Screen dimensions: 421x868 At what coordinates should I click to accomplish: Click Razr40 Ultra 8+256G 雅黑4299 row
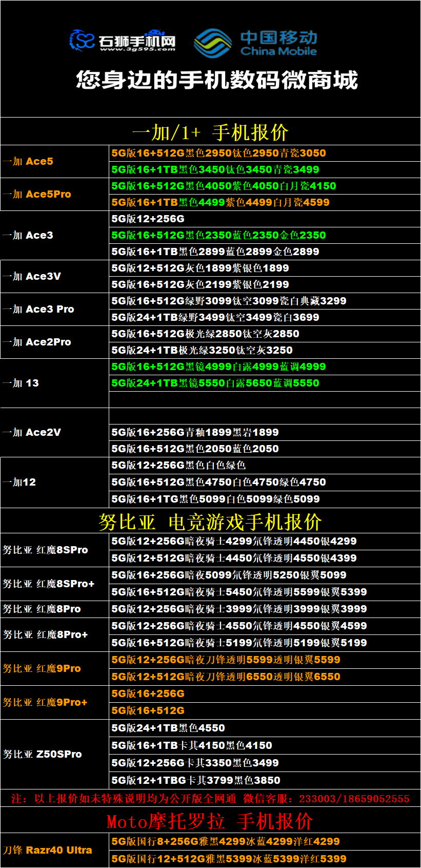coord(265,841)
